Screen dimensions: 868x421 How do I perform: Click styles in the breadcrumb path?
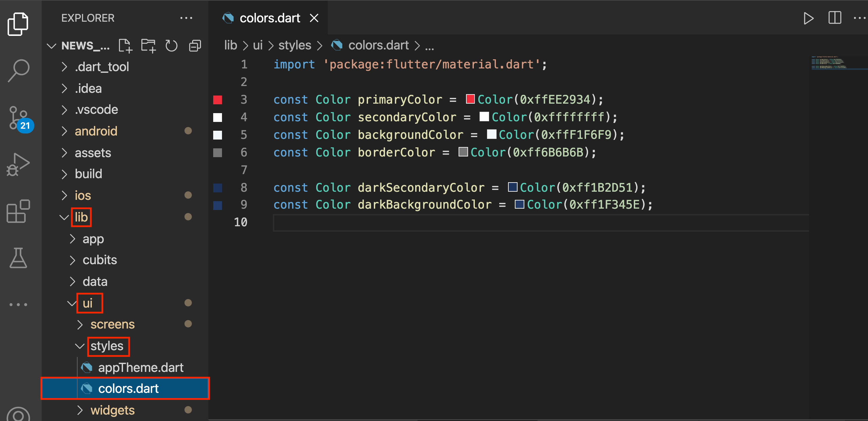(295, 45)
